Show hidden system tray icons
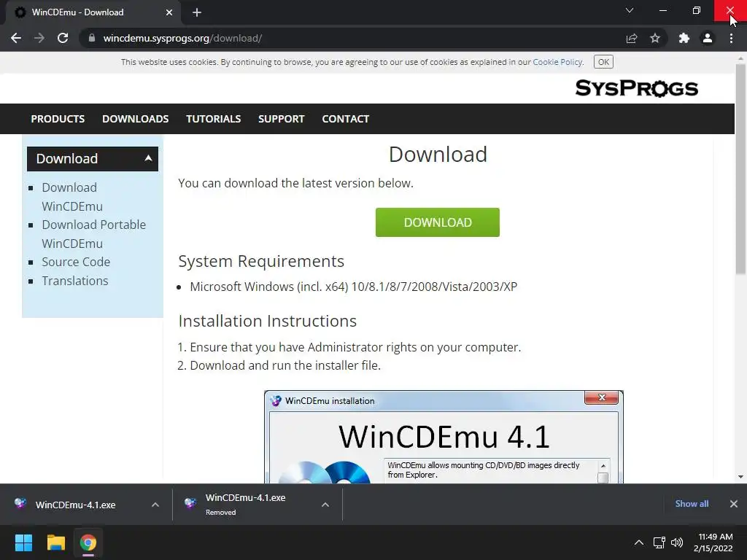The image size is (747, 560). point(639,542)
